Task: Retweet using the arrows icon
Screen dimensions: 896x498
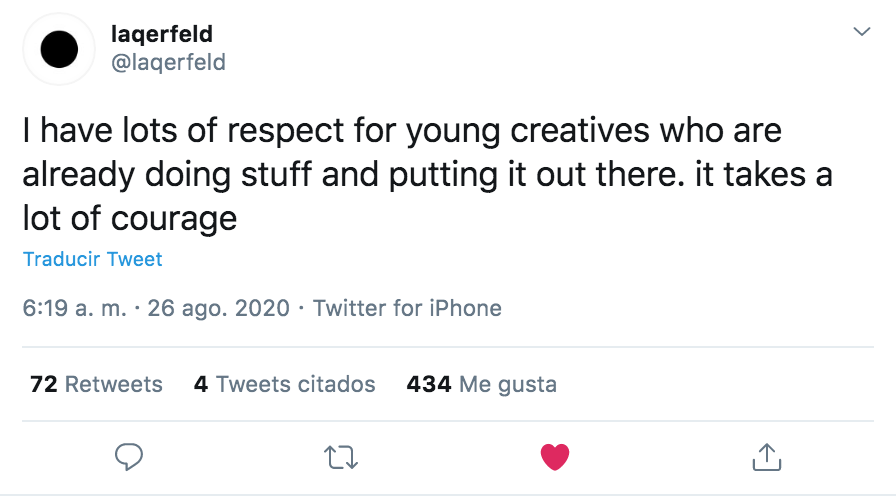Action: click(341, 458)
